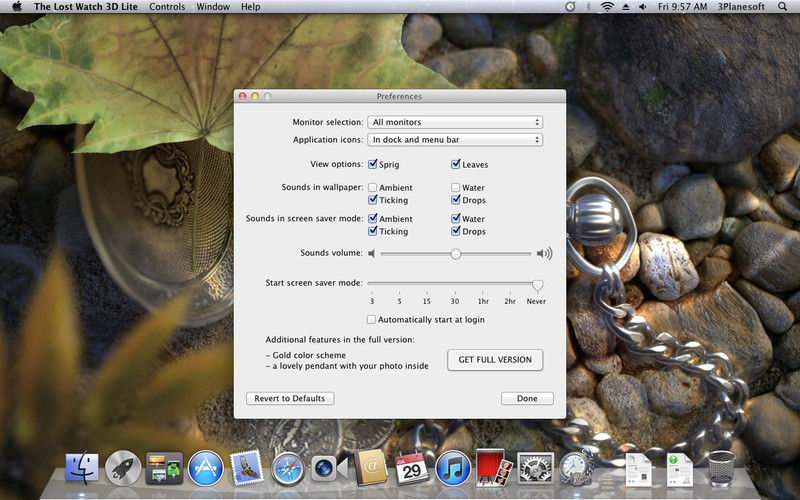The image size is (800, 500).
Task: Open the Wi-Fi menu bar icon
Action: click(607, 7)
